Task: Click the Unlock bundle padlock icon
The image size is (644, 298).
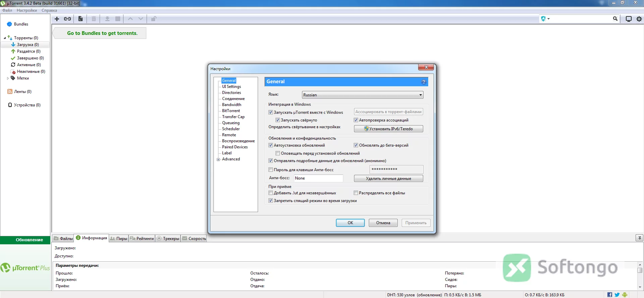Action: (154, 19)
